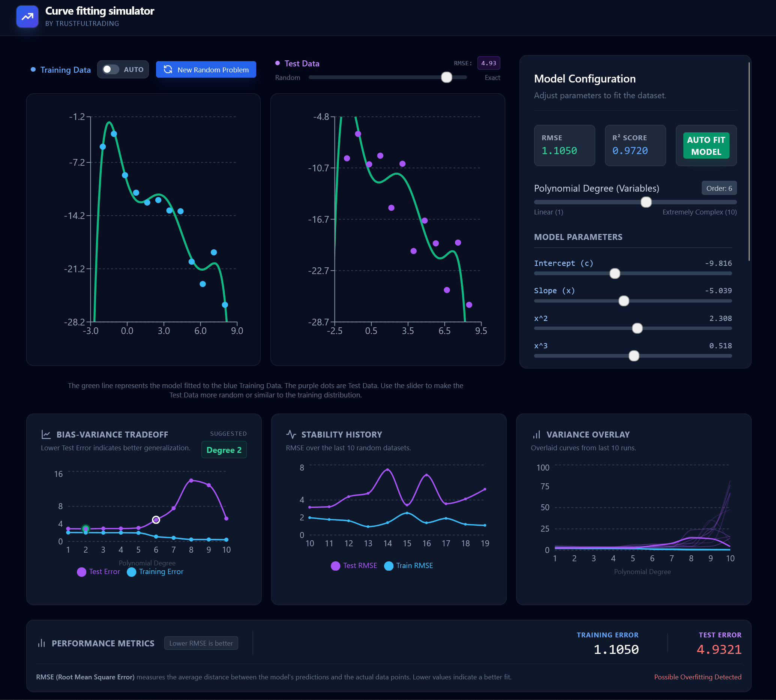Viewport: 776px width, 700px height.
Task: Click the x^3 parameter slider handle
Action: coord(633,356)
